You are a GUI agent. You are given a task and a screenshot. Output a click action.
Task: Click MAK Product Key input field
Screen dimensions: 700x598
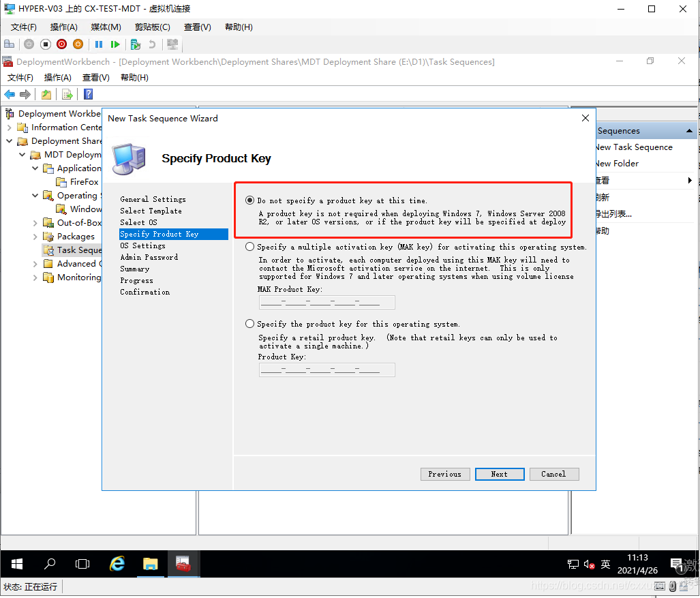pos(326,302)
